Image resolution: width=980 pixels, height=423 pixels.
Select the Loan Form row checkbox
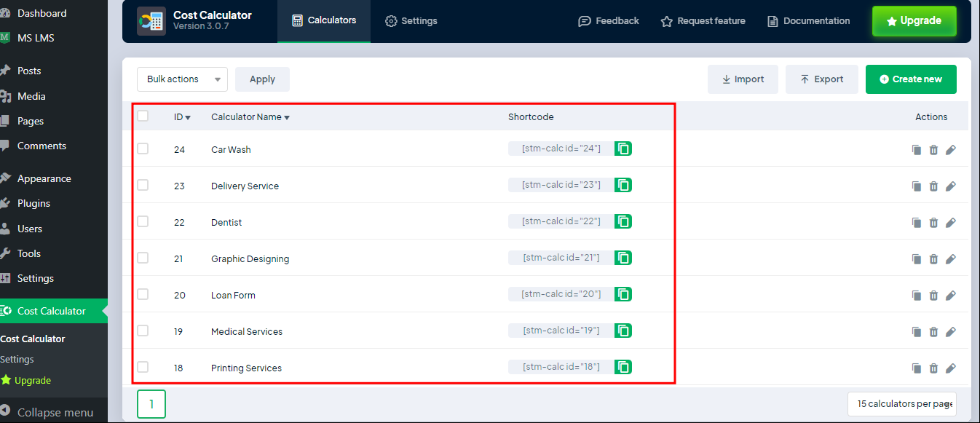pos(143,294)
